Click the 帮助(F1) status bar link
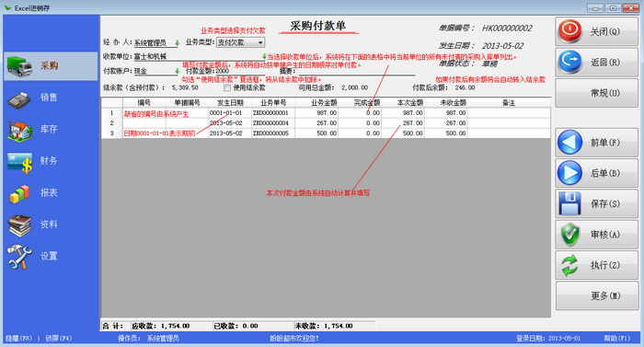This screenshot has width=644, height=347. coord(617,339)
